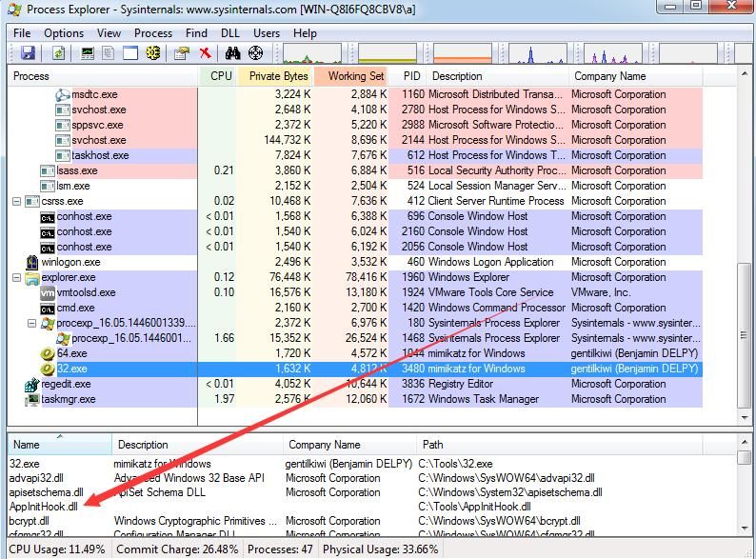Open the Process menu
This screenshot has width=756, height=559.
tap(153, 33)
